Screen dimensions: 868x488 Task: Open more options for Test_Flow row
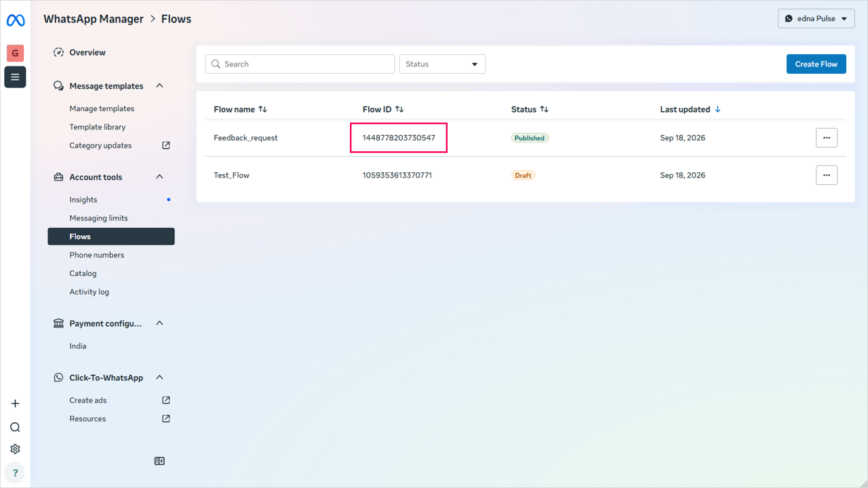827,175
